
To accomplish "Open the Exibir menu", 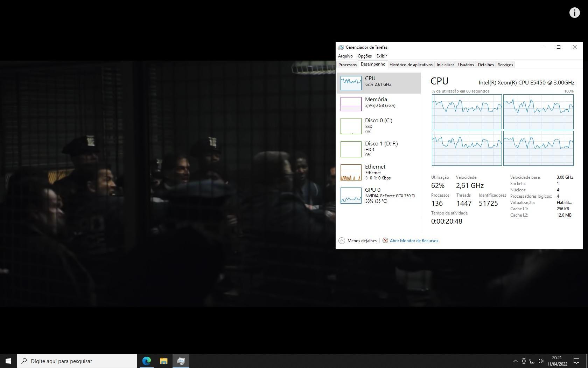I will (x=381, y=56).
